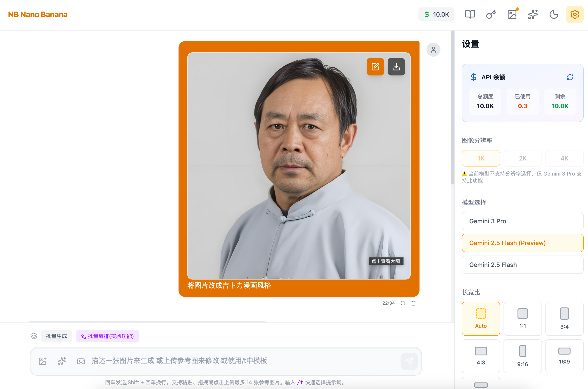Screen dimensions: 588x389
Task: Click the 10.0K balance indicator
Action: [x=436, y=14]
